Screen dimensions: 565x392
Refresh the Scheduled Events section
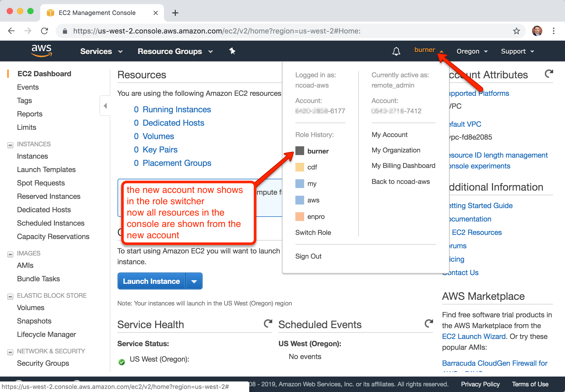(x=429, y=323)
